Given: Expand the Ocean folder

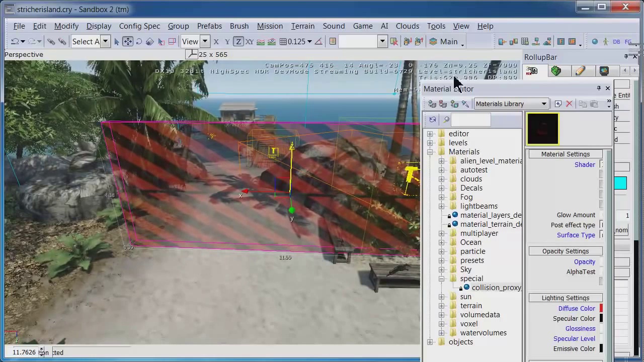Looking at the screenshot, I should click(441, 242).
